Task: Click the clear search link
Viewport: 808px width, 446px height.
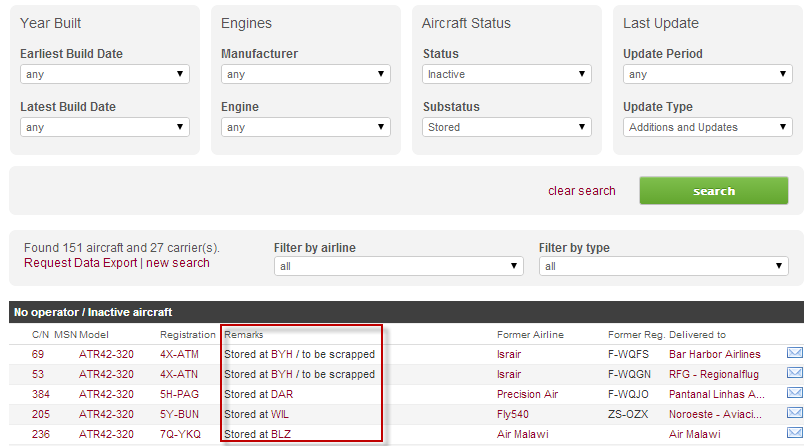Action: (x=582, y=191)
